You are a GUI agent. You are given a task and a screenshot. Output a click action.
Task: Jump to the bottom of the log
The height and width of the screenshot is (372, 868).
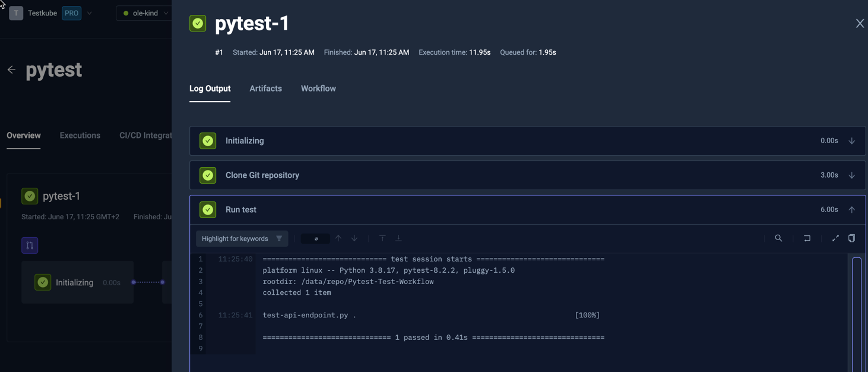[398, 238]
